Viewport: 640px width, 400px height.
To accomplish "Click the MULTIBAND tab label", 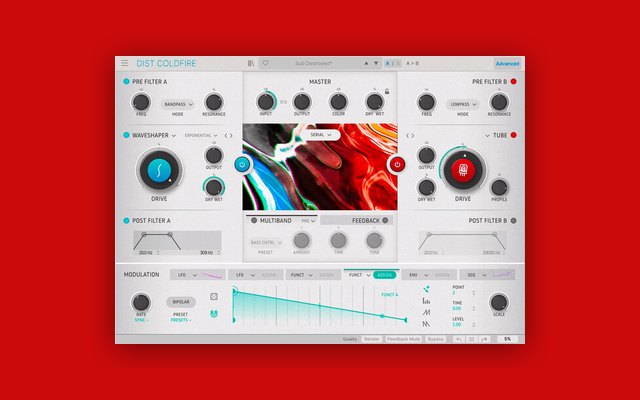I will (276, 220).
